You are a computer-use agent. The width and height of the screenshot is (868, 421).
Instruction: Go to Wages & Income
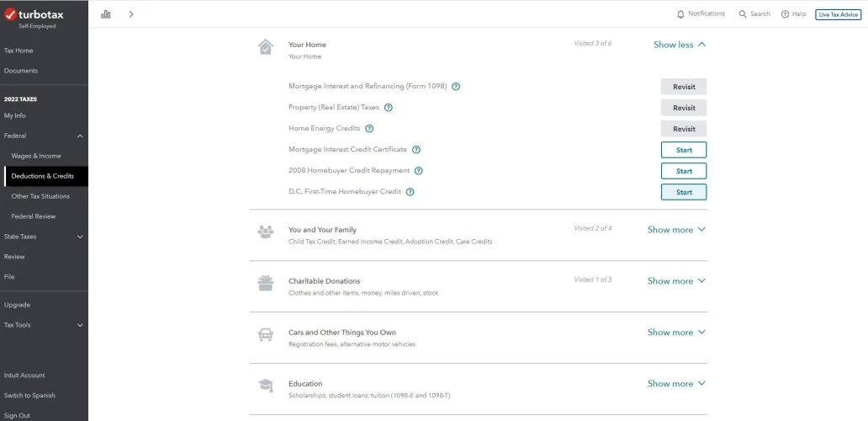(36, 156)
